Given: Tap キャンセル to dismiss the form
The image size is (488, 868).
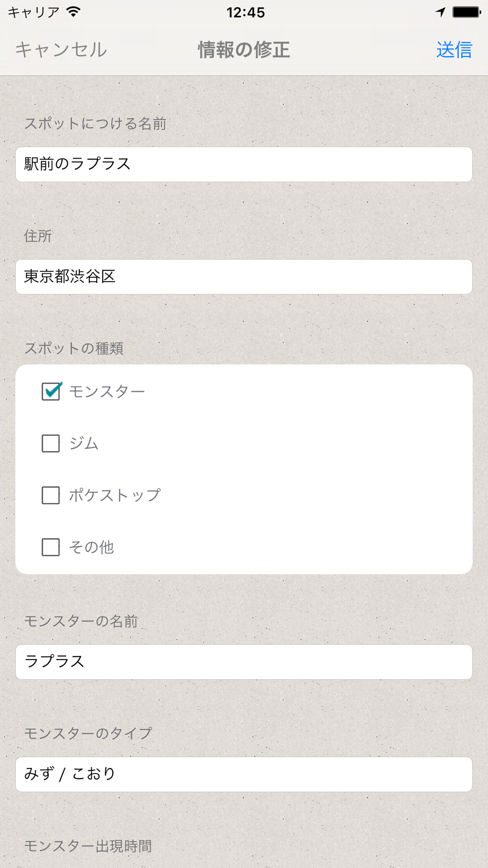Looking at the screenshot, I should coord(61,49).
